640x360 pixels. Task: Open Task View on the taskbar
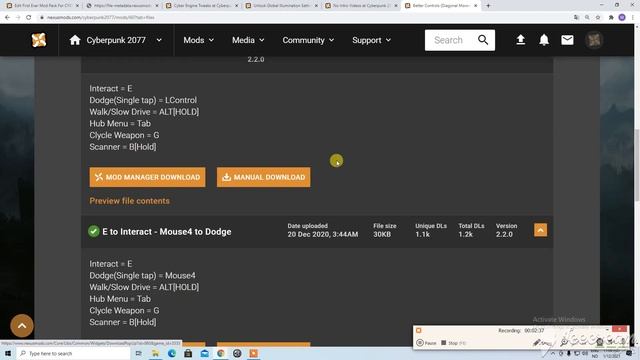click(139, 353)
